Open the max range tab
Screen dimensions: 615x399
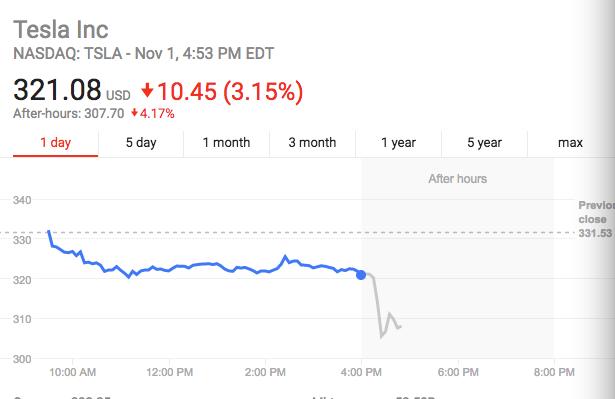point(570,142)
